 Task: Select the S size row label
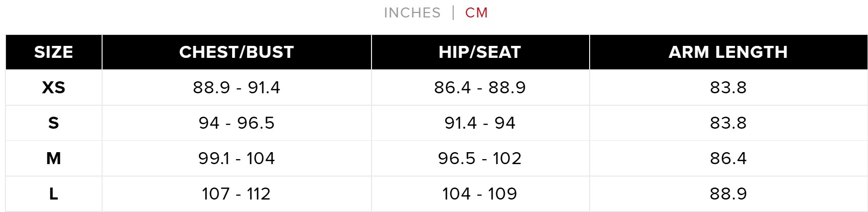[x=54, y=123]
